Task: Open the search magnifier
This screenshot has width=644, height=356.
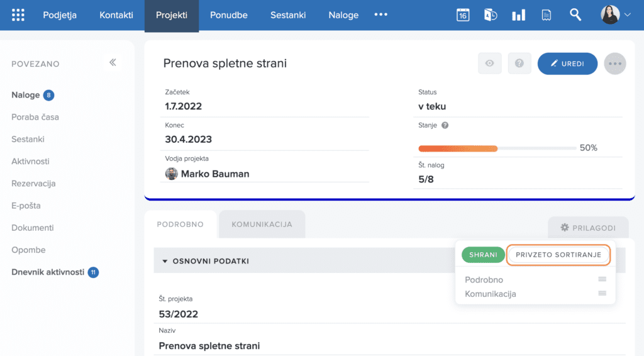Action: click(575, 15)
